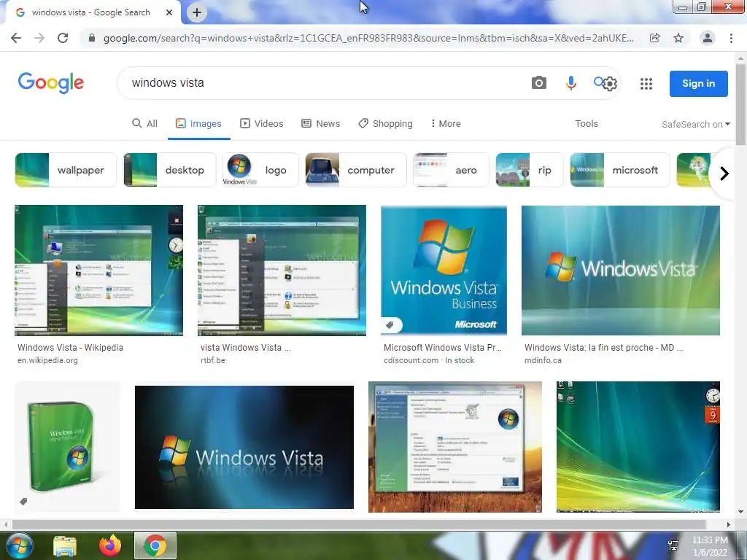Open the green Vista Home Premium box image

(x=68, y=447)
